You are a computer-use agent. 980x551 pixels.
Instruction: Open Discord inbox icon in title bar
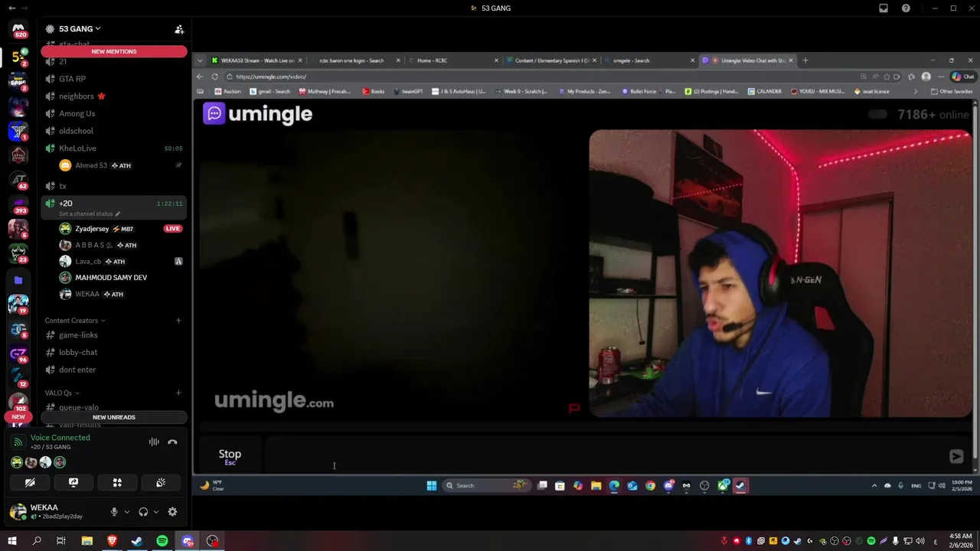click(x=884, y=8)
